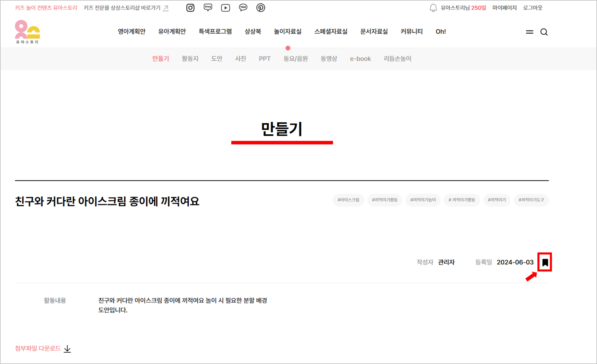Select the 도안 sub-tab
Image resolution: width=597 pixels, height=364 pixels.
[x=217, y=59]
